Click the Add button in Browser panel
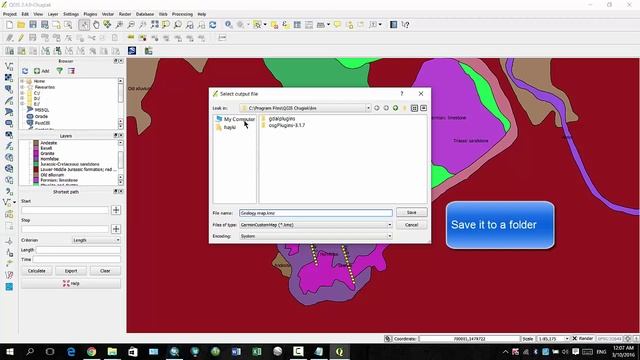The height and width of the screenshot is (360, 640). point(41,71)
